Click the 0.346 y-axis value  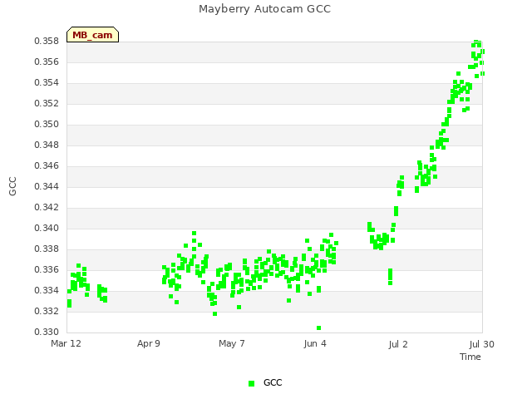(47, 166)
